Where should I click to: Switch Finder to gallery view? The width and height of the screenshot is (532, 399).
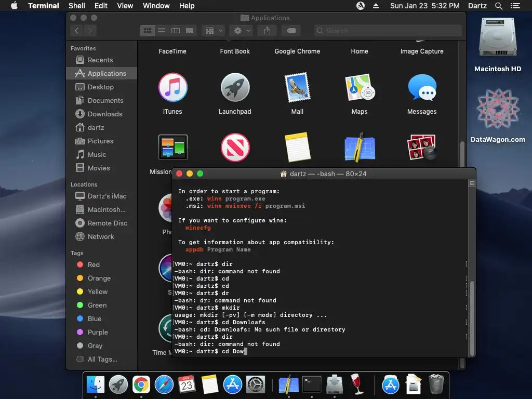(x=190, y=31)
